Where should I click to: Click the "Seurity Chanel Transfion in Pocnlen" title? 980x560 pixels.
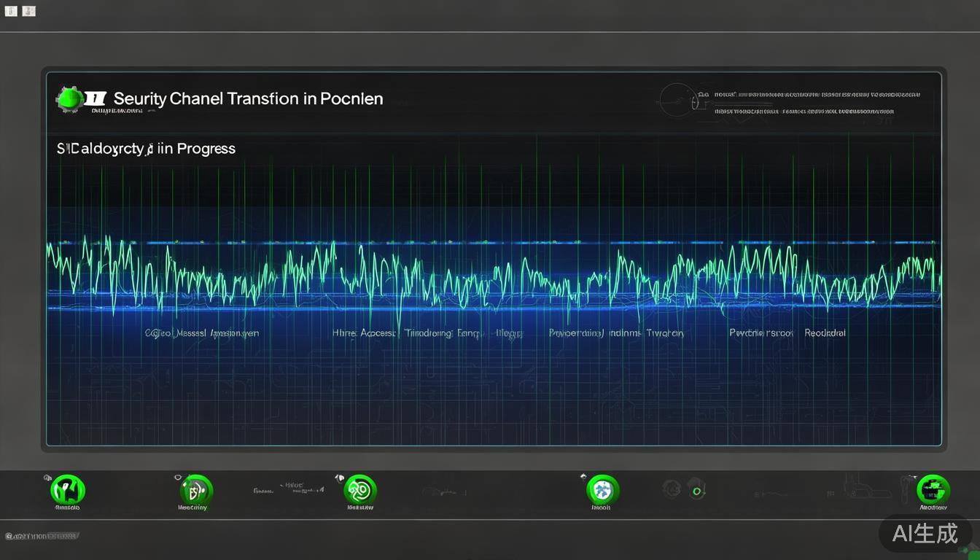(249, 98)
